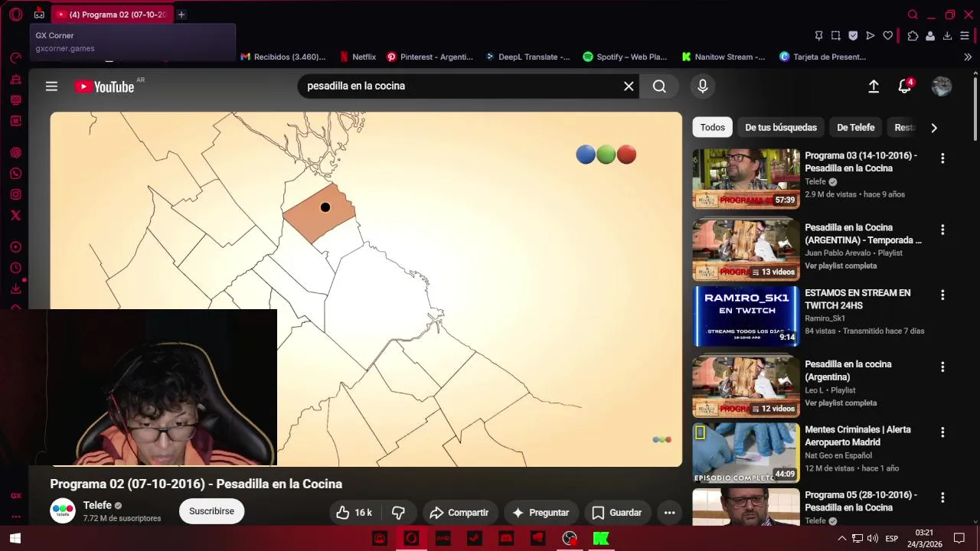Share the video with Compartir

pos(459,513)
